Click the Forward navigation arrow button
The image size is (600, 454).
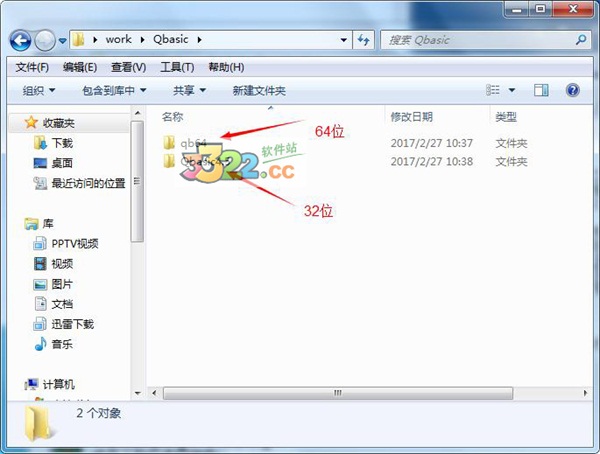pos(45,40)
